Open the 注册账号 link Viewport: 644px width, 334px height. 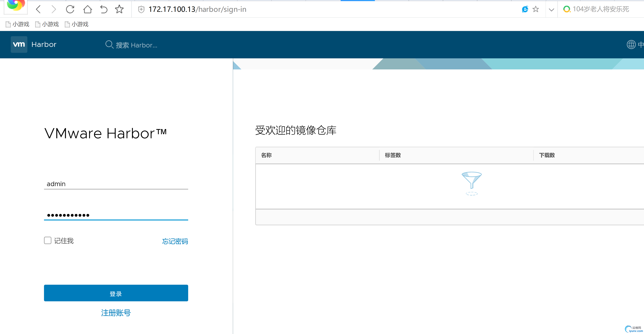click(x=116, y=313)
